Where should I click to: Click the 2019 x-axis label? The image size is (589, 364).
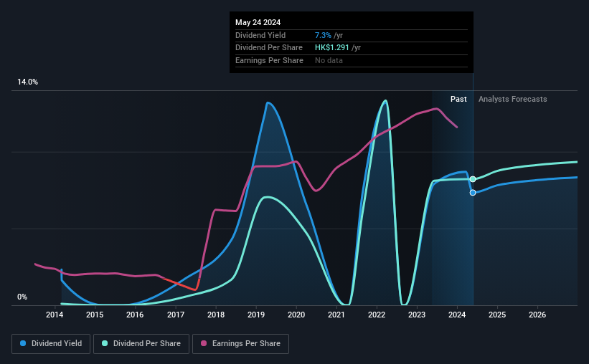click(256, 315)
